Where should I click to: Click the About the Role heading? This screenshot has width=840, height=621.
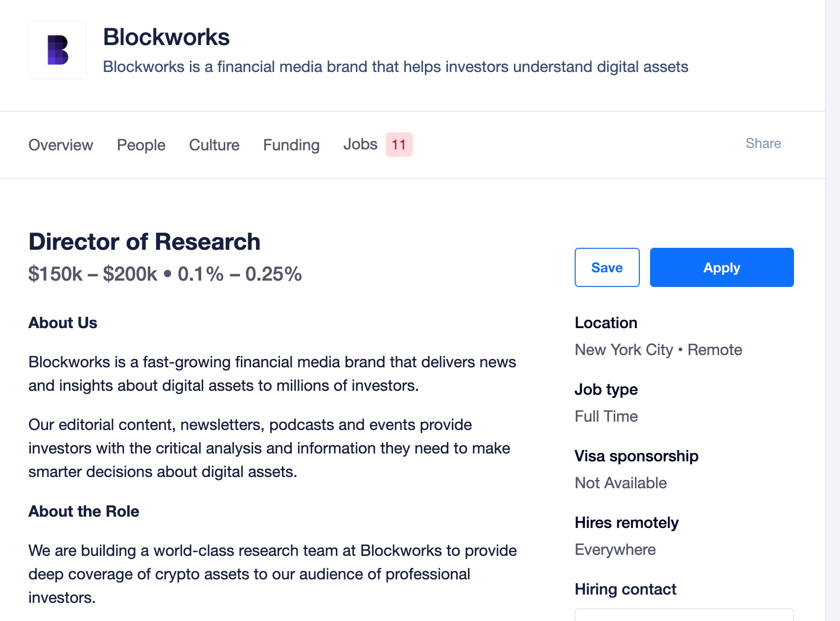click(x=84, y=511)
